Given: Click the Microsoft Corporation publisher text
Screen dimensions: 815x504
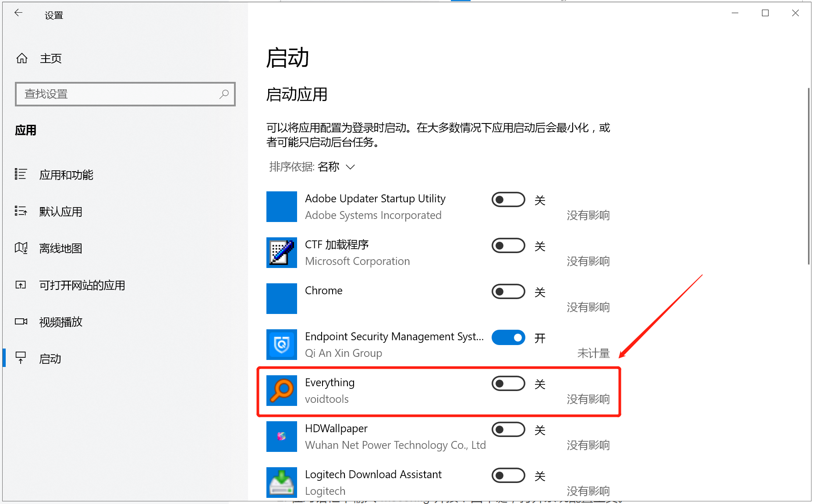Looking at the screenshot, I should pyautogui.click(x=358, y=261).
